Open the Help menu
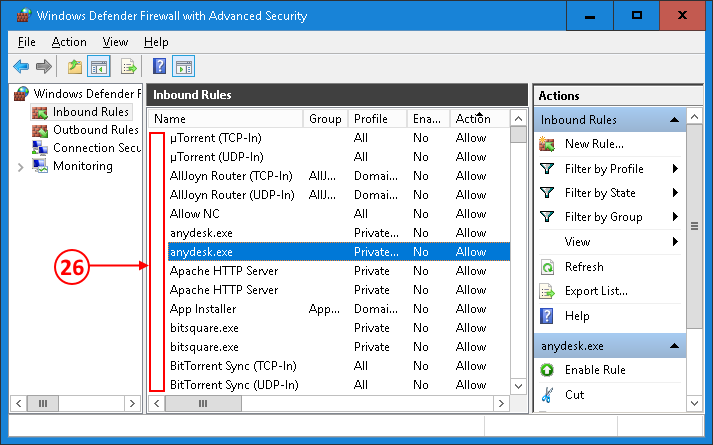Viewport: 713px width, 445px height. 156,42
